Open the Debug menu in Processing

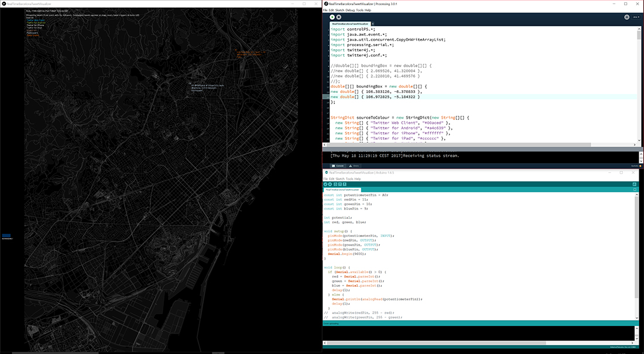[x=350, y=11]
